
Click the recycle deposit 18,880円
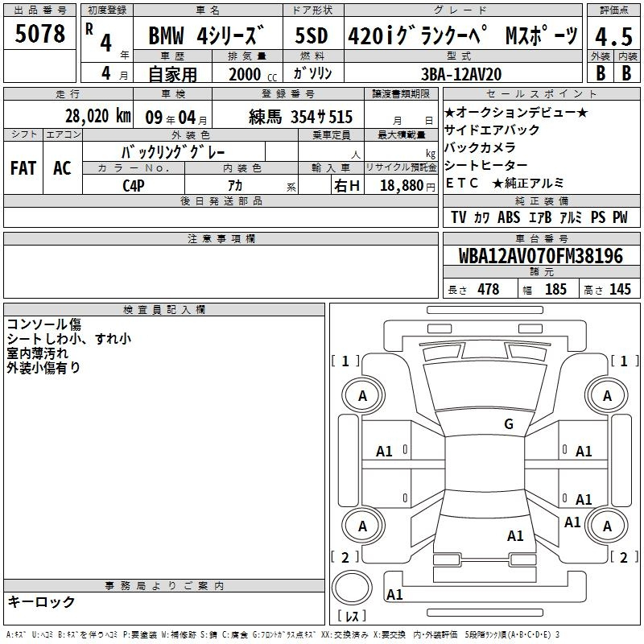401,185
